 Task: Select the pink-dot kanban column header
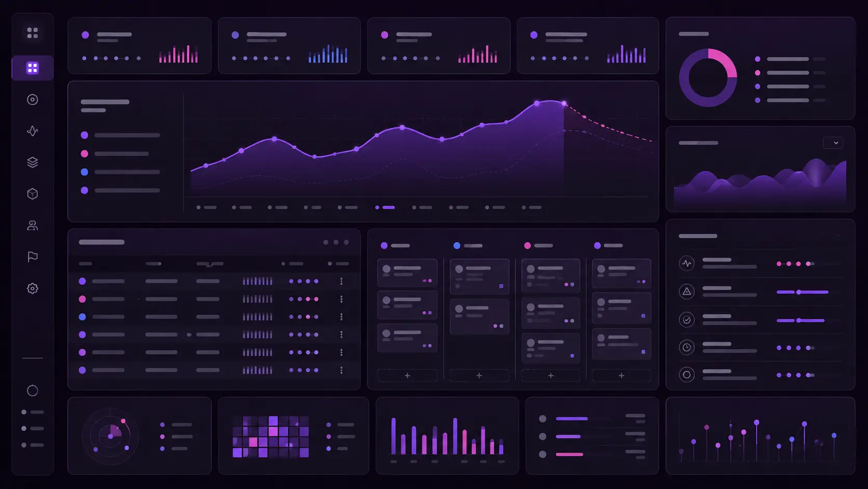click(x=538, y=245)
